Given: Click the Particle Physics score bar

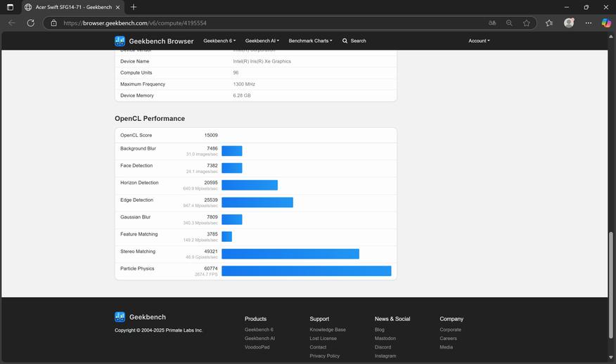Looking at the screenshot, I should pyautogui.click(x=306, y=271).
